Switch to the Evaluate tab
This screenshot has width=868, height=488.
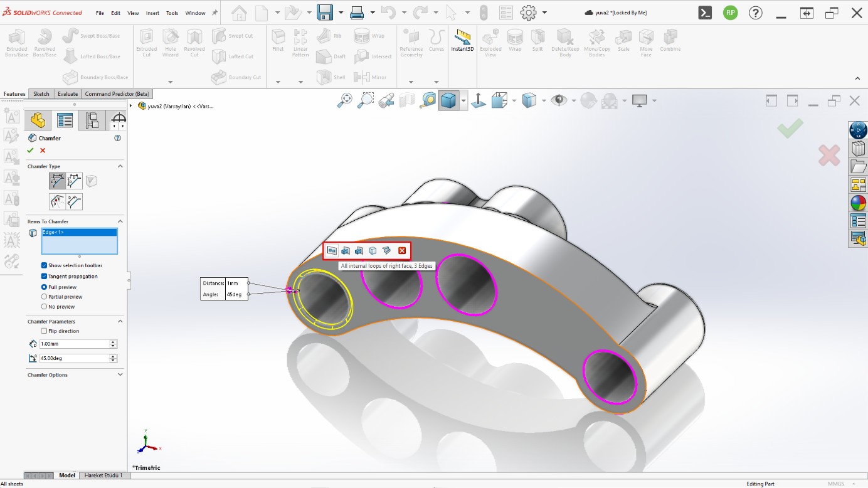pos(68,94)
